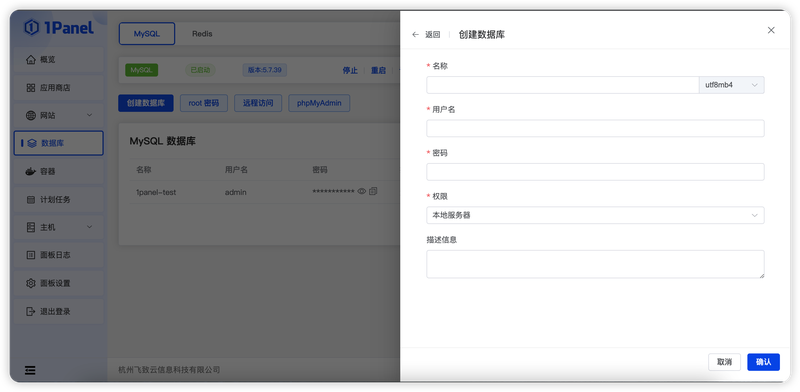Viewport: 800px width, 392px height.
Task: Focus the 密码 password input field
Action: tap(595, 172)
